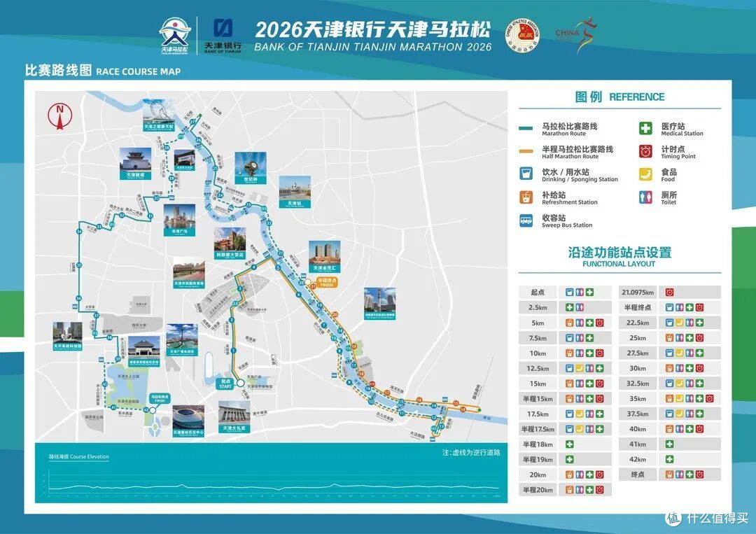The image size is (756, 534).
Task: Click the drinking icon in the 起点 row
Action: click(569, 292)
